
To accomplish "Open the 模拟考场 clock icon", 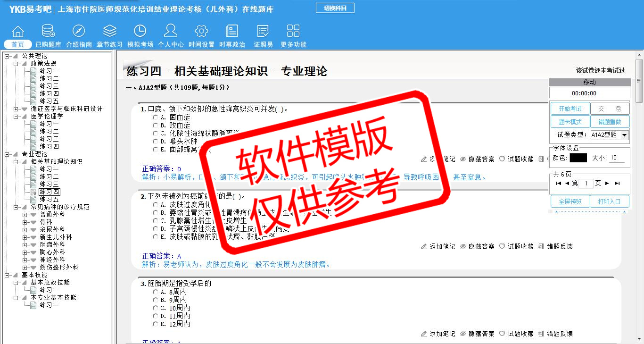I will [140, 31].
